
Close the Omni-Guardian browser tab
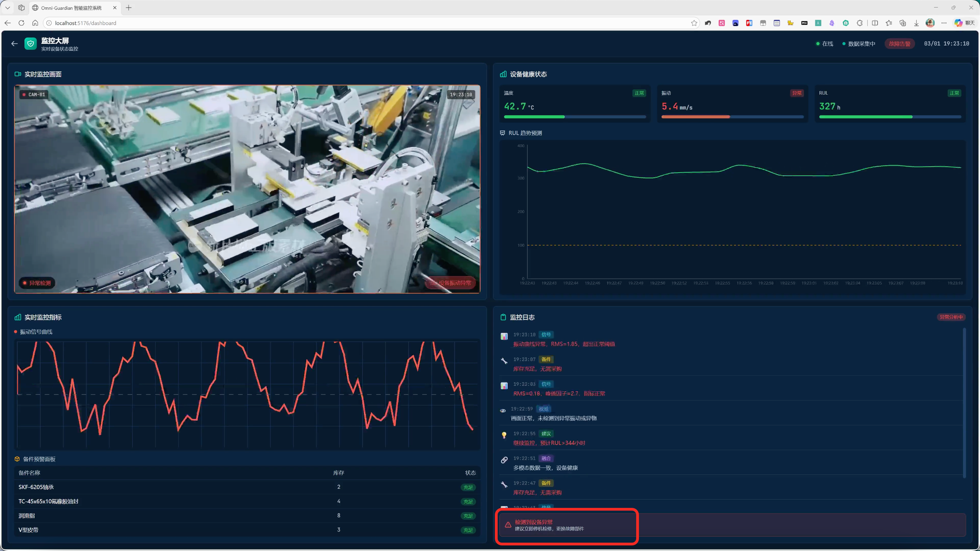115,8
